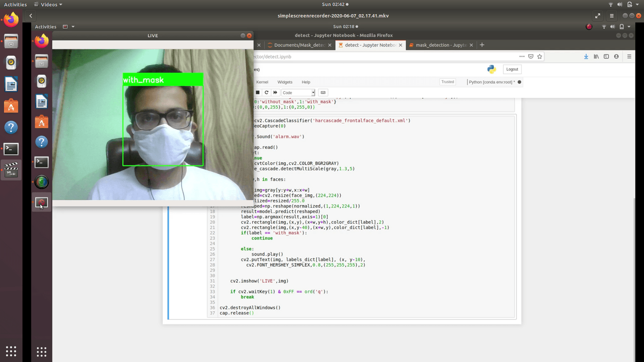Click the outer top bar Wi-Fi icon

(x=610, y=4)
